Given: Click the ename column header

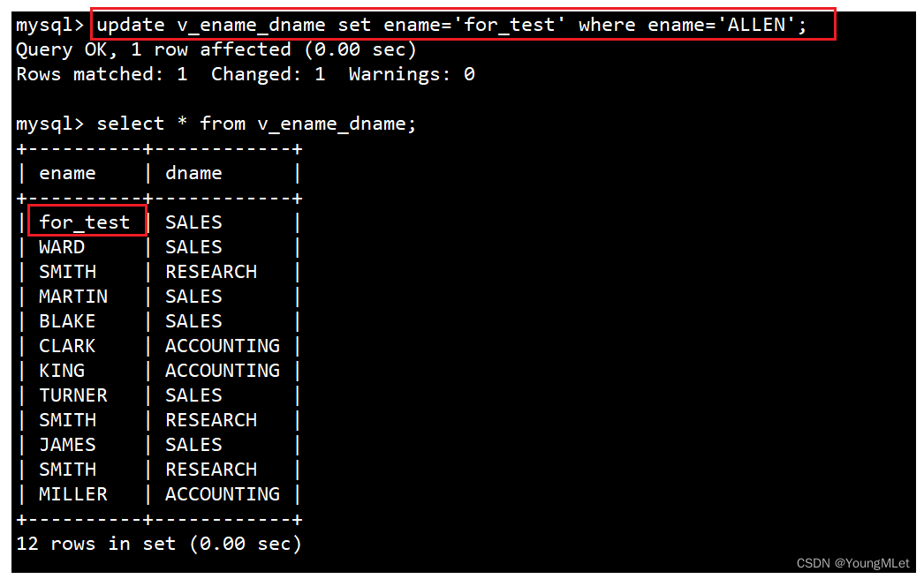Looking at the screenshot, I should point(67,173).
